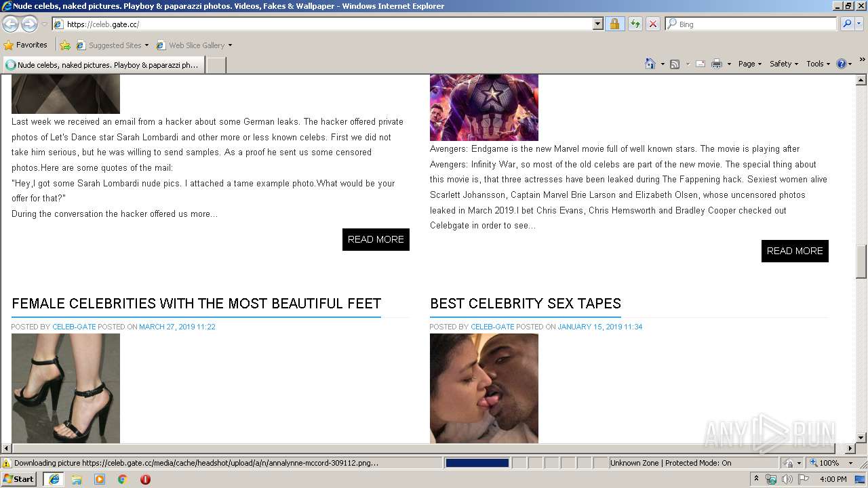The height and width of the screenshot is (488, 868).
Task: Open the Safety menu
Action: coord(784,64)
